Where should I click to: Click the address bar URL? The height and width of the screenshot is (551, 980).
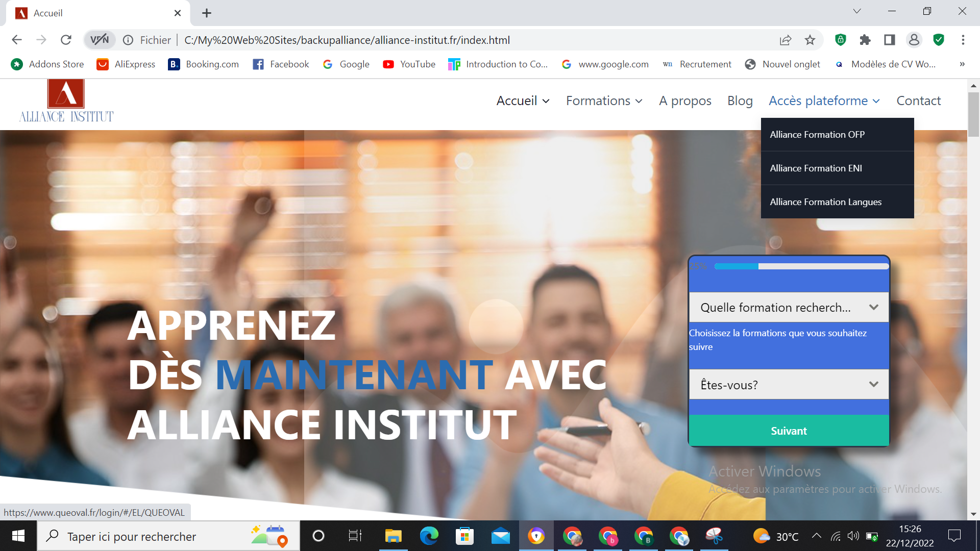click(x=347, y=40)
